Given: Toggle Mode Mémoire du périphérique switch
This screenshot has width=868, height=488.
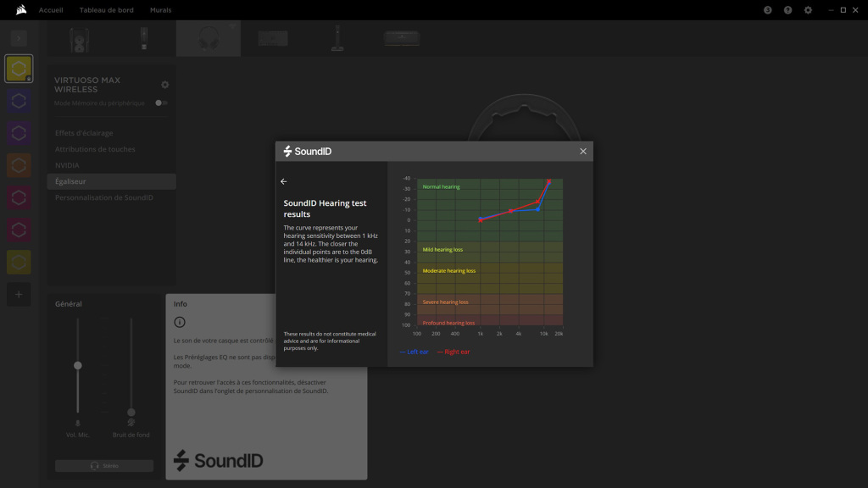Looking at the screenshot, I should point(161,103).
